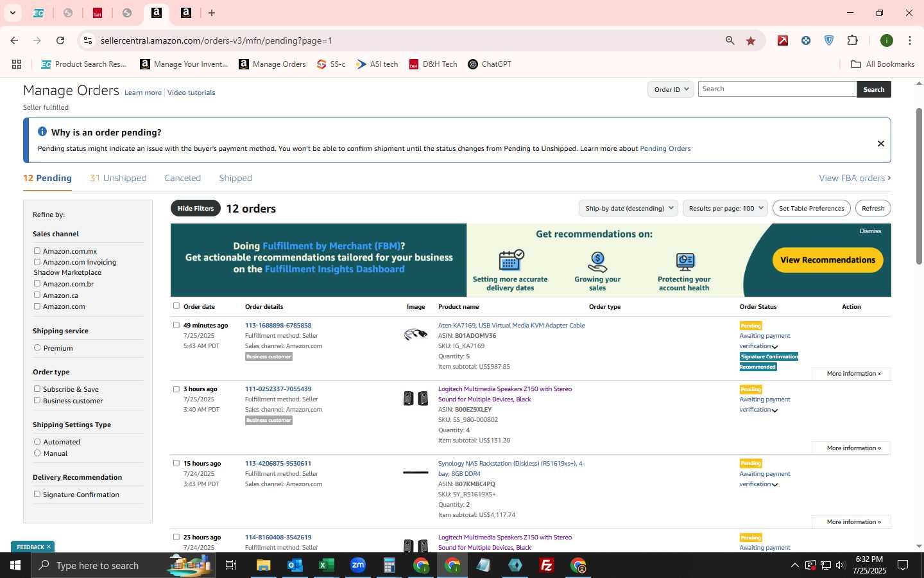The height and width of the screenshot is (578, 924).
Task: Tick the select-all orders checkbox in header
Action: [x=176, y=306]
